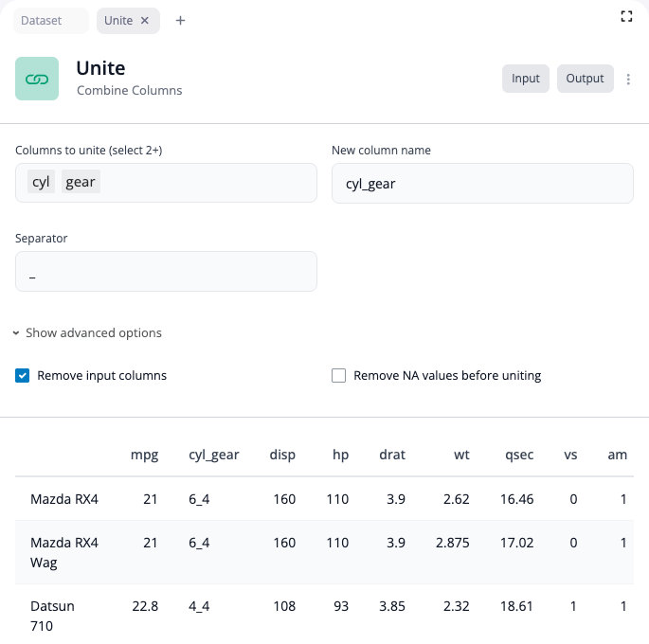Click the New column name field
The width and height of the screenshot is (649, 644).
coord(481,184)
